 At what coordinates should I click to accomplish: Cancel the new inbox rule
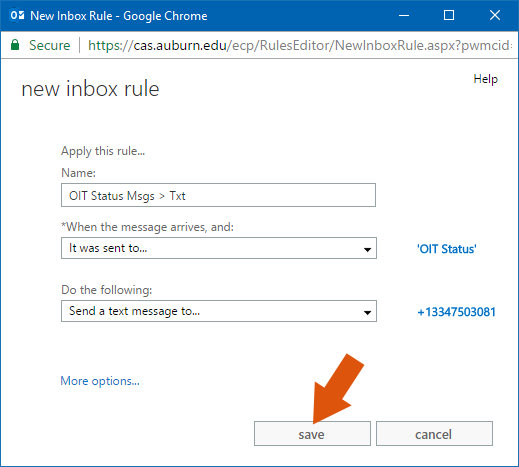(434, 433)
